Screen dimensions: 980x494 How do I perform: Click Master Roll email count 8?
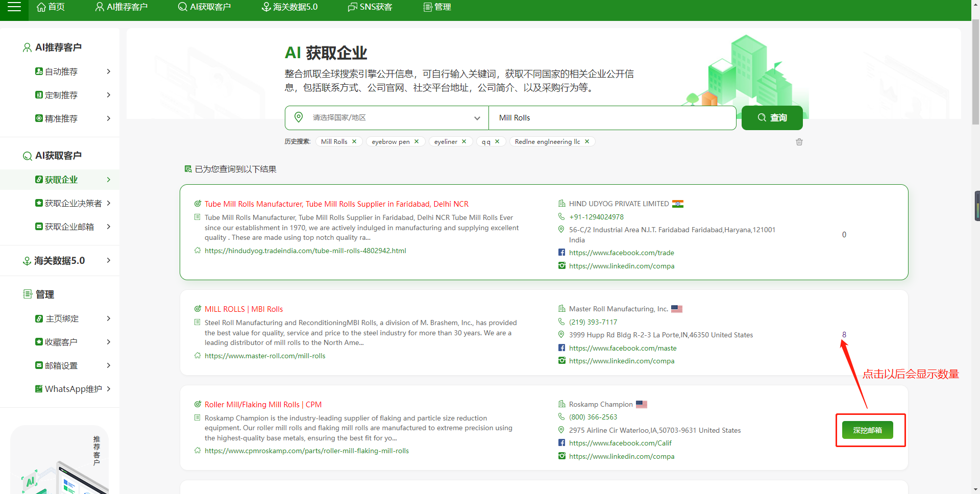click(844, 335)
